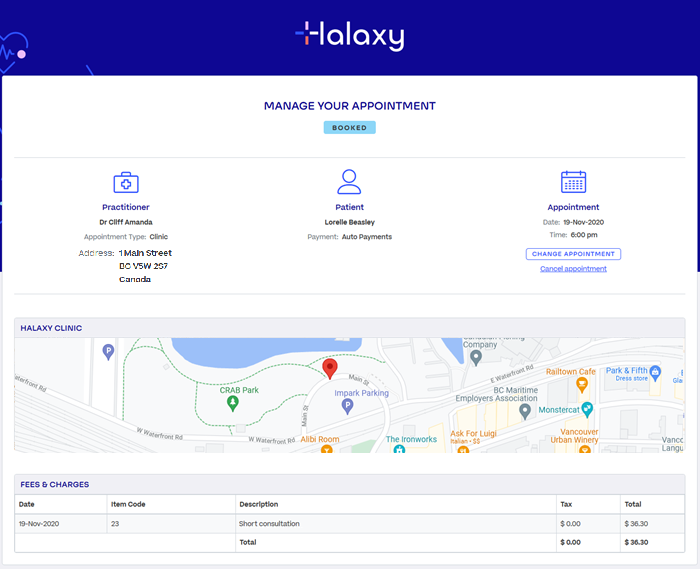Select the red location pin on the map
The image size is (700, 569).
(x=330, y=370)
